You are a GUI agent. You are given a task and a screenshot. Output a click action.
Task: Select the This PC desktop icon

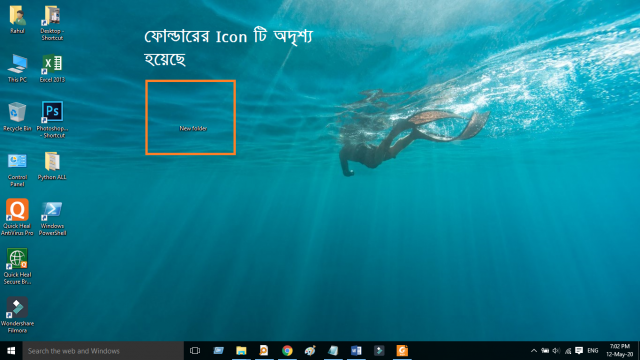tap(17, 64)
